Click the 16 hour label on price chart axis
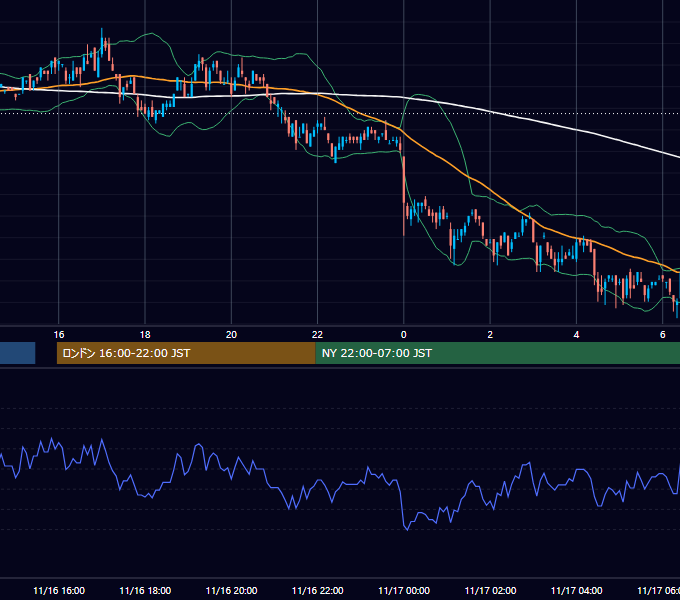The width and height of the screenshot is (680, 600). pyautogui.click(x=59, y=335)
